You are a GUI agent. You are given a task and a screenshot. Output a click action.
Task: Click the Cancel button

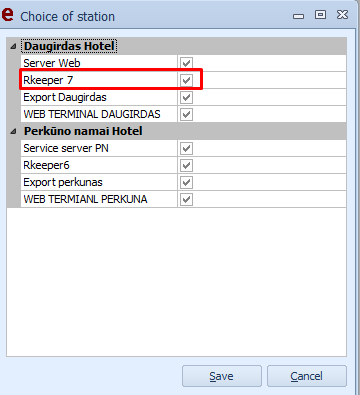point(307,376)
